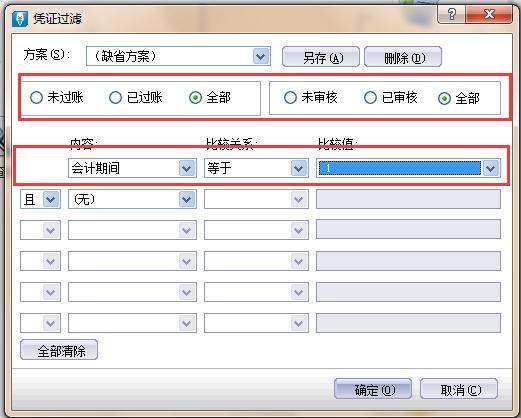521x418 pixels.
Task: Confirm with the 确定(O) button
Action: 373,389
